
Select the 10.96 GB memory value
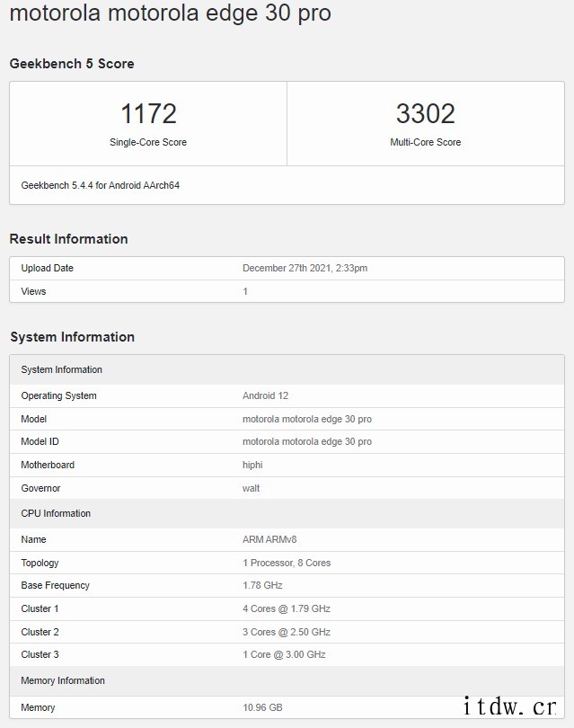(x=262, y=707)
